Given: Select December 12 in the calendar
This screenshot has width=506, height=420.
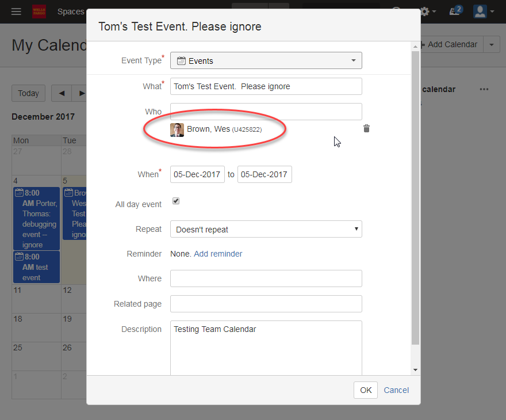Looking at the screenshot, I should click(x=74, y=299).
